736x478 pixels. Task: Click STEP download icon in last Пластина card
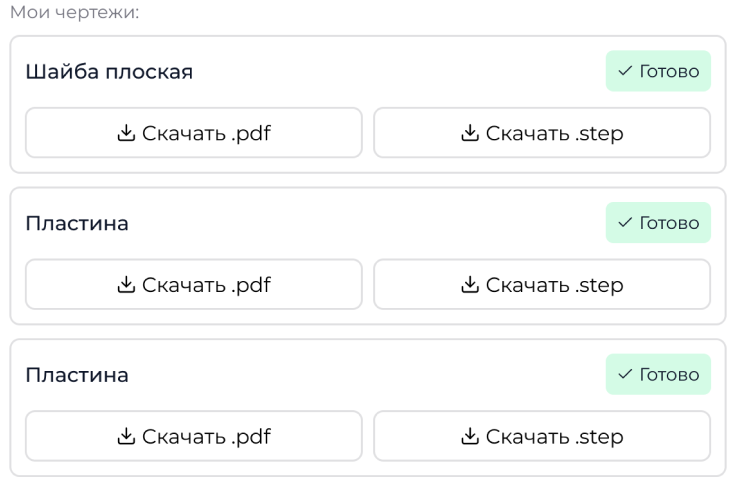470,437
